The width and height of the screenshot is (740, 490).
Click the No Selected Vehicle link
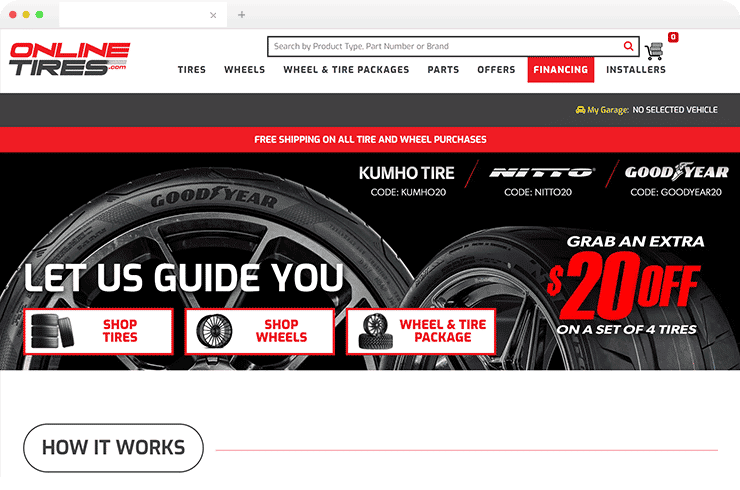click(x=675, y=110)
